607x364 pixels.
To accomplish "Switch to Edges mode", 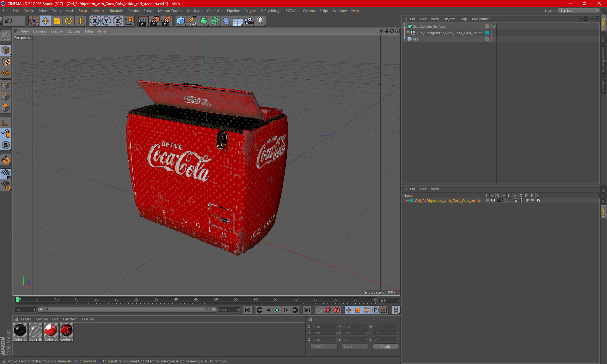I will click(x=6, y=96).
